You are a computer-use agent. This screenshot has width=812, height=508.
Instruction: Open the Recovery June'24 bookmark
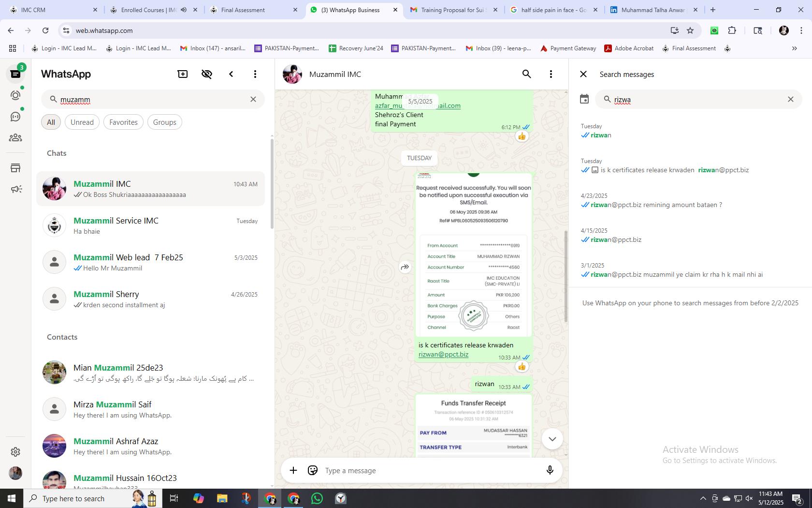click(x=356, y=48)
